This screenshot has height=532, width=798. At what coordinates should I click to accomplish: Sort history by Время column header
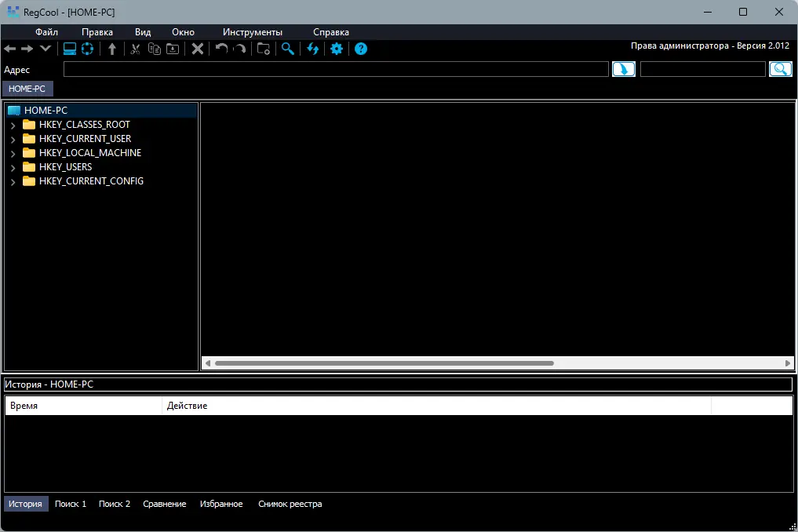point(83,406)
